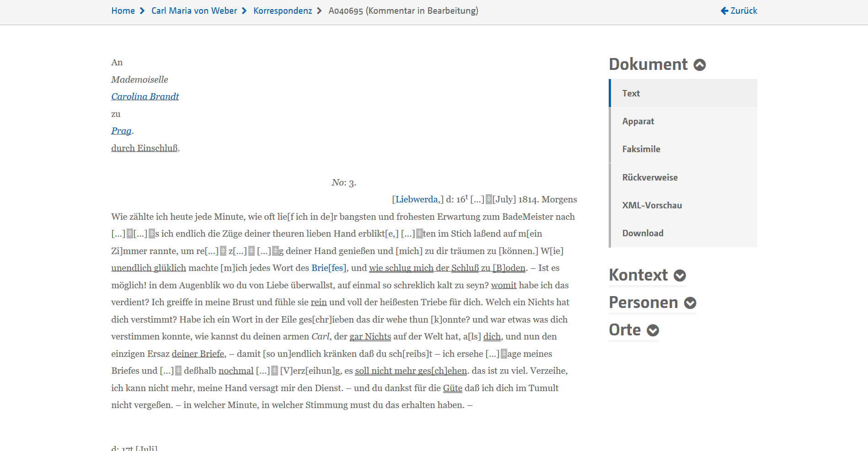Expand the Orte section

tap(653, 330)
